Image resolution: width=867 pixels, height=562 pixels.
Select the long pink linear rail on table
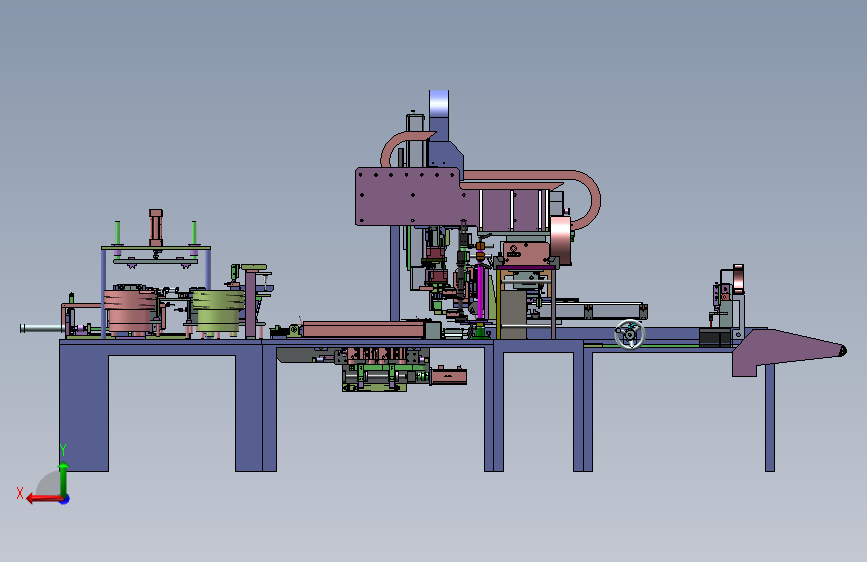click(364, 330)
